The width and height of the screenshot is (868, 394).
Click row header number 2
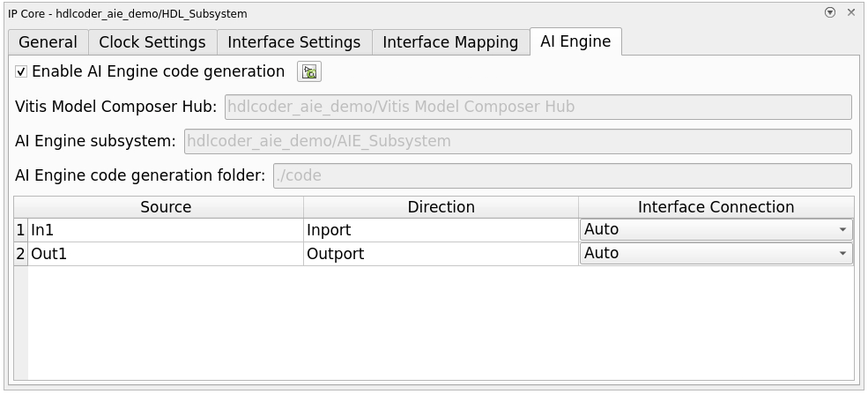pyautogui.click(x=21, y=254)
